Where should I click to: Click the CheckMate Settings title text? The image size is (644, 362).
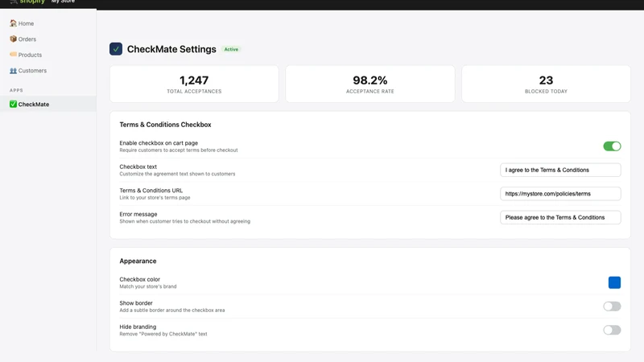tap(171, 49)
